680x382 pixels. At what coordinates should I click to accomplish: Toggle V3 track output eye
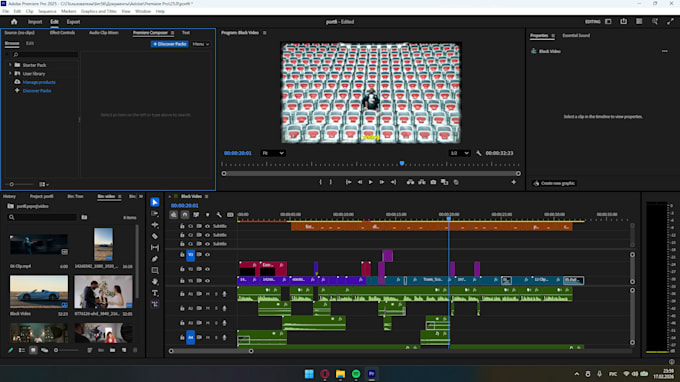(x=207, y=255)
